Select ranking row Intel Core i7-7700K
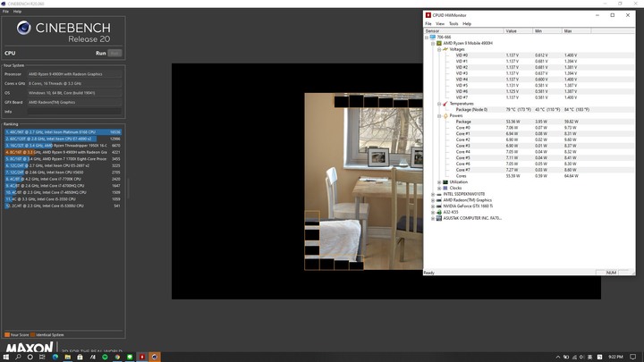The height and width of the screenshot is (362, 644). (63, 179)
